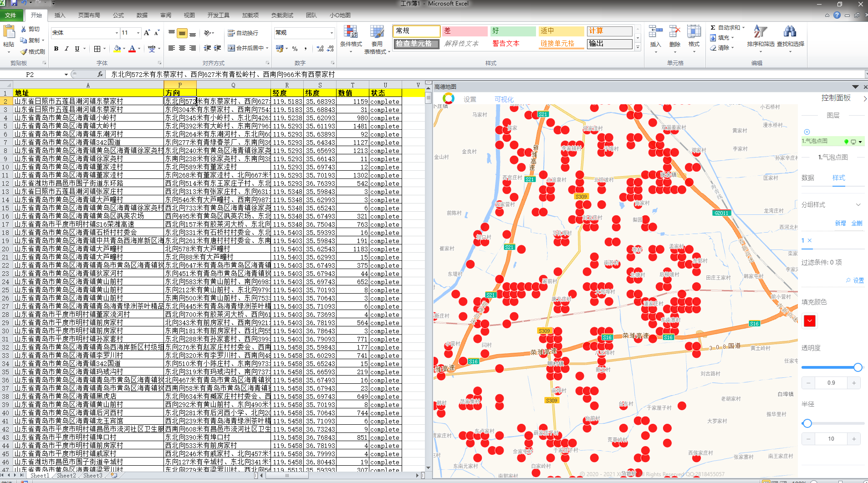The image size is (868, 483).
Task: Decrease decimal places
Action: [x=330, y=49]
